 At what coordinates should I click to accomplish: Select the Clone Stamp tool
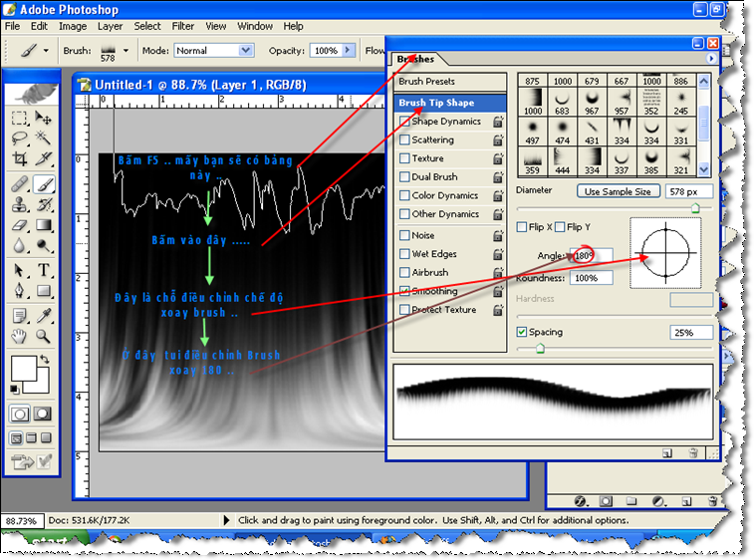19,205
